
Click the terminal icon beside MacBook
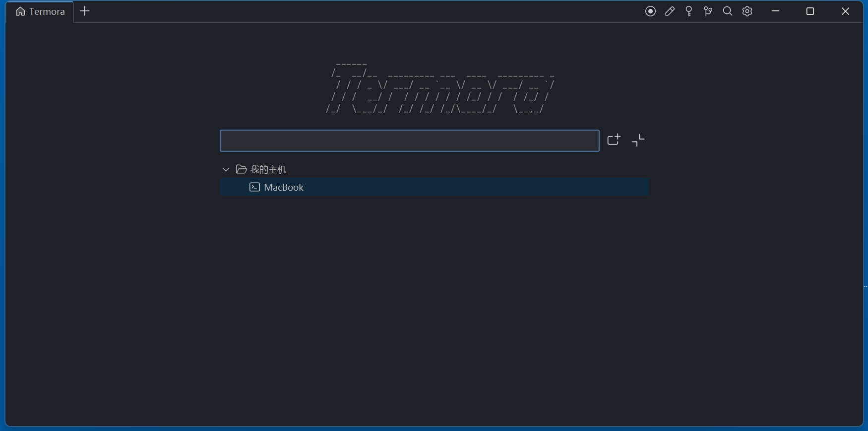[254, 187]
